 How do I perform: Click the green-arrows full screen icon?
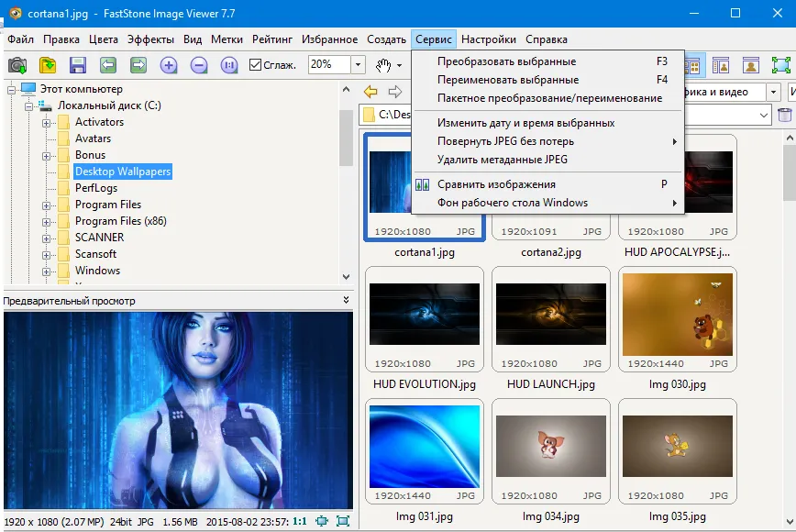tap(780, 65)
